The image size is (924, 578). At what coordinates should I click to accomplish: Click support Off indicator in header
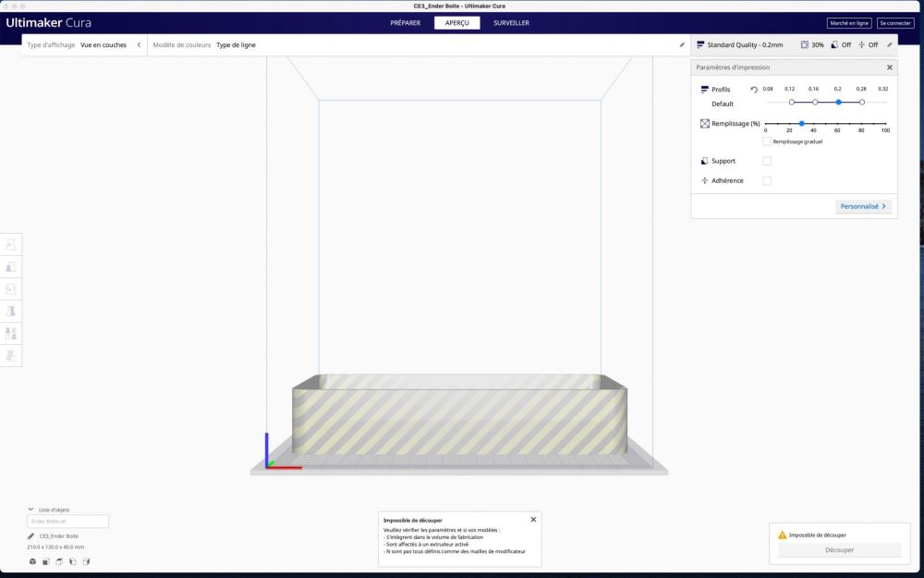841,44
